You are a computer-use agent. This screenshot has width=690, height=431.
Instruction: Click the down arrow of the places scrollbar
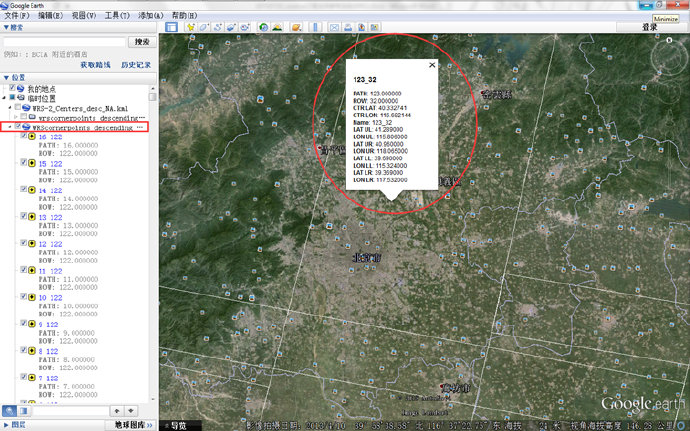(153, 399)
